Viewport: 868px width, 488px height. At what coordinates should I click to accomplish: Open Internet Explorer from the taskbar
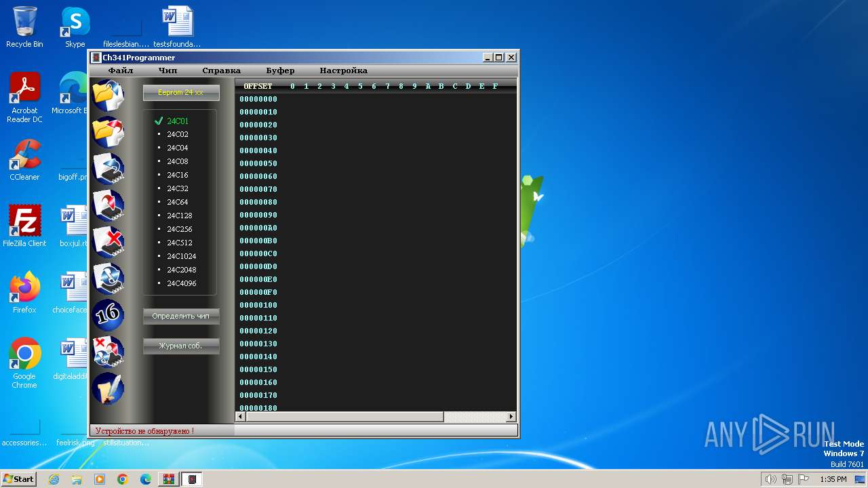tap(54, 479)
